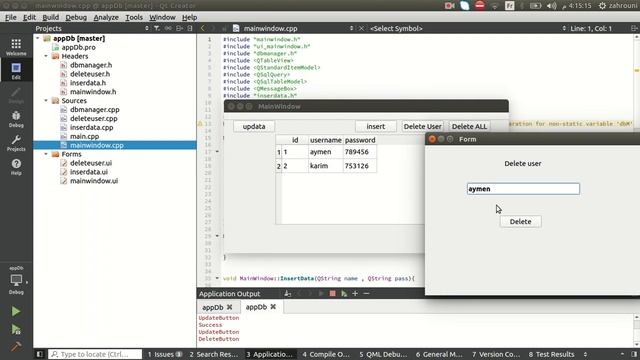This screenshot has height=360, width=640.
Task: Split the Projects panel view
Action: [179, 28]
